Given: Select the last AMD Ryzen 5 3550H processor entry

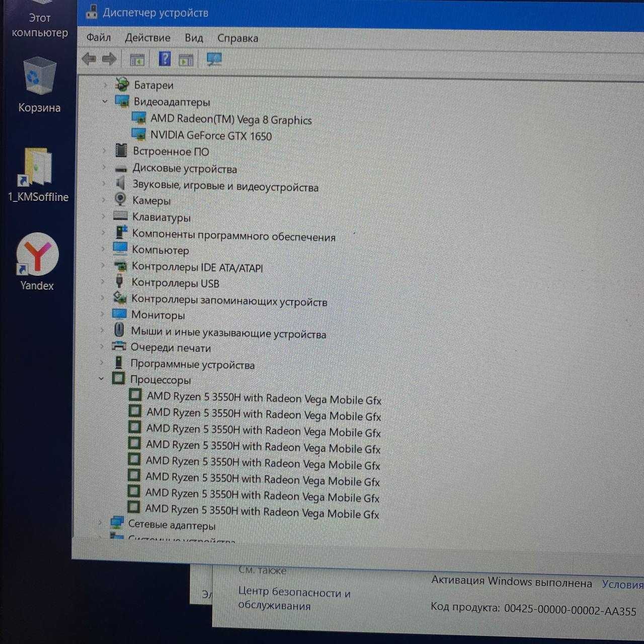Looking at the screenshot, I should [x=262, y=512].
